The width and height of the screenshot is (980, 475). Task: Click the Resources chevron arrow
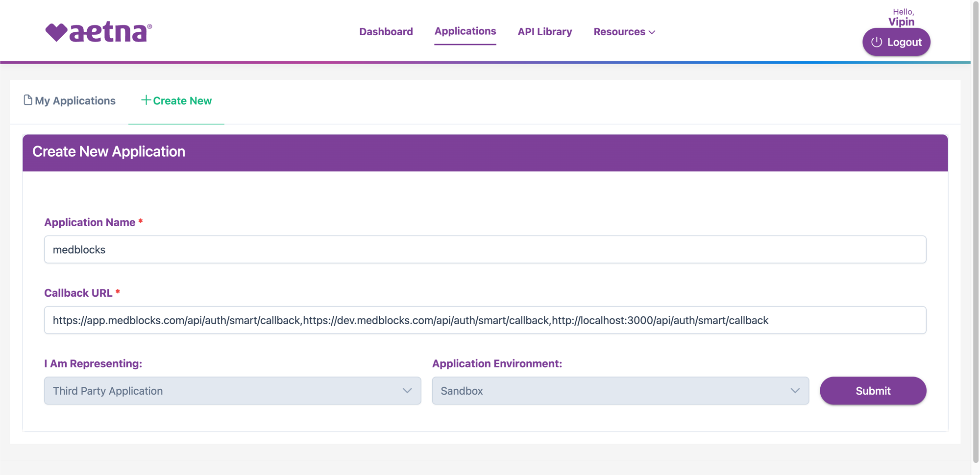point(652,32)
